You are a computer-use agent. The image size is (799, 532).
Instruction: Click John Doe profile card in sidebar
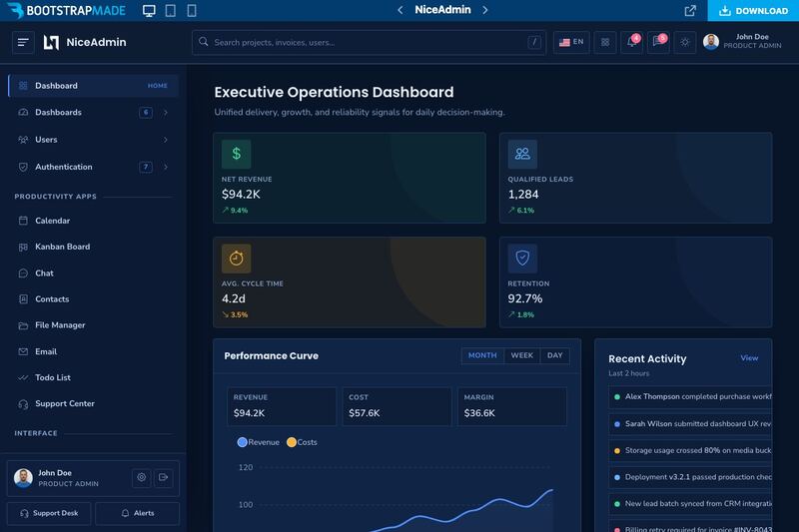point(93,478)
